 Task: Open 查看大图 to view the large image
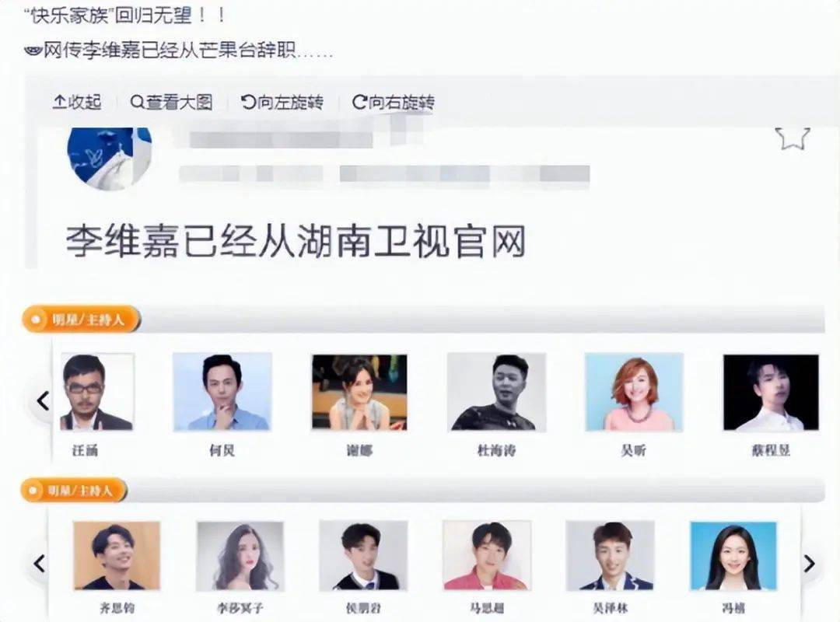(x=171, y=102)
